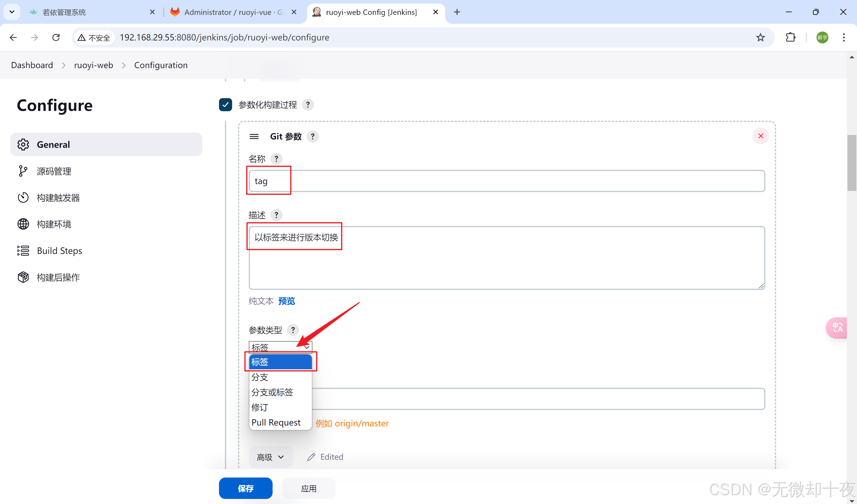
Task: Open the browser extensions puzzle icon
Action: point(790,37)
